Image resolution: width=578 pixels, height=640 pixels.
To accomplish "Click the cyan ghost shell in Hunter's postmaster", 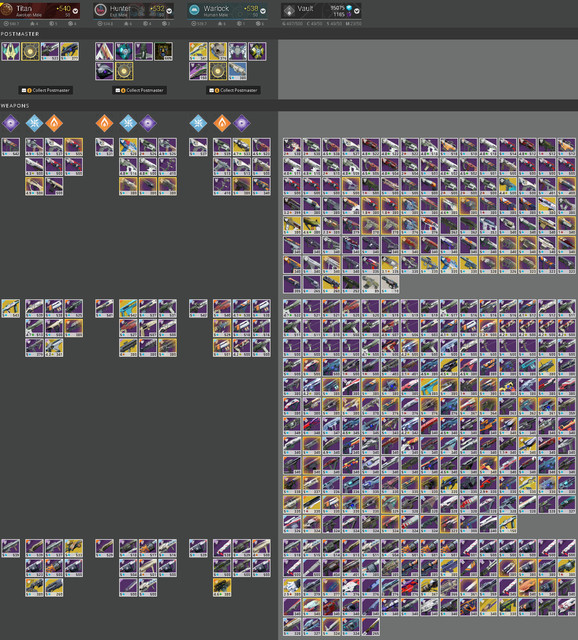I will pos(124,52).
